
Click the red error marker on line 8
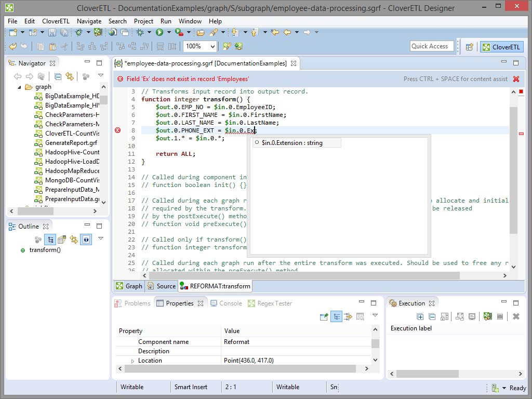pyautogui.click(x=117, y=130)
